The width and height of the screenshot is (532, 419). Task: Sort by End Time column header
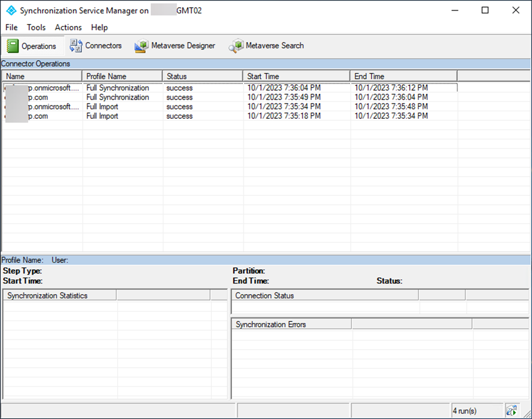point(403,76)
